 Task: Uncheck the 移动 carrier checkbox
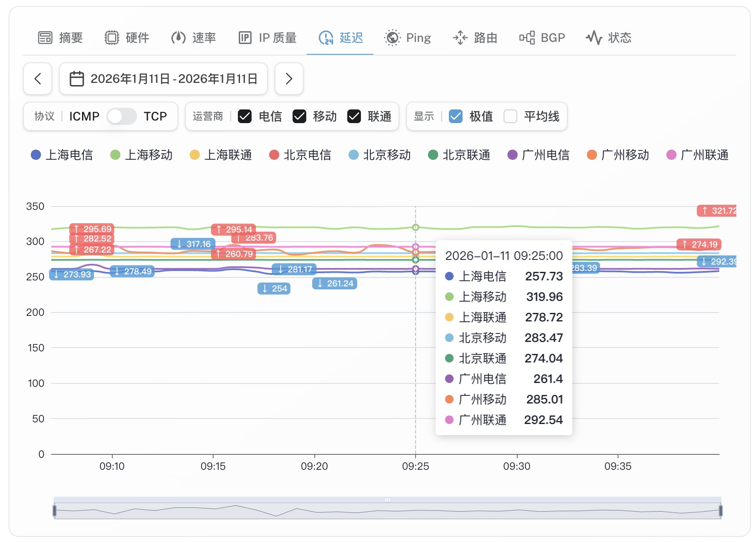(x=299, y=116)
